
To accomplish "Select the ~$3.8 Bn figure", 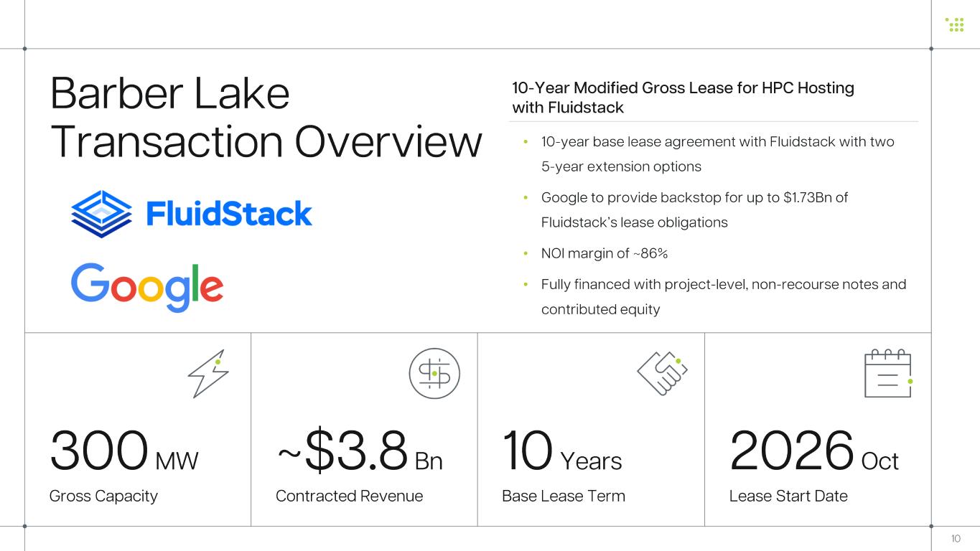I will coord(359,452).
